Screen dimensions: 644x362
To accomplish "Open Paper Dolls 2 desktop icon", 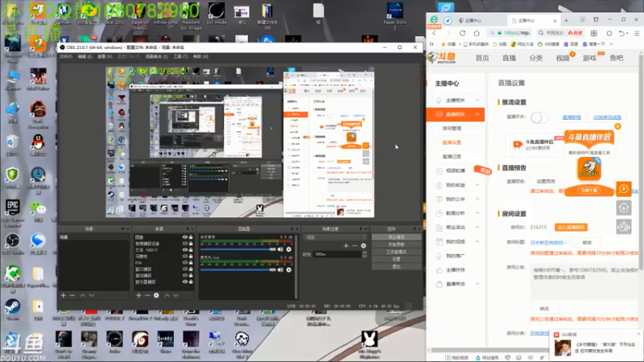I will tap(394, 15).
